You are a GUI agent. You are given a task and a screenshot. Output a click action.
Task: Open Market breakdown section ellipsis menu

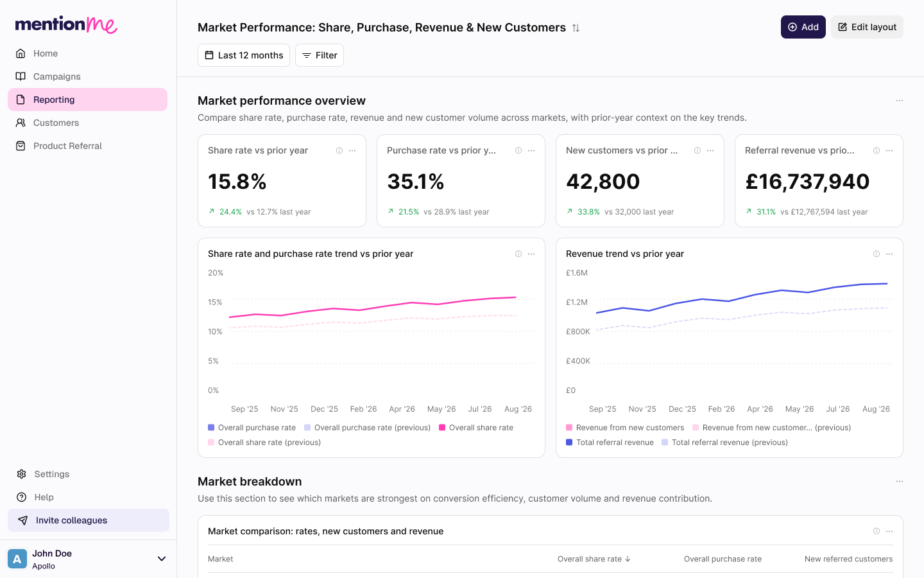900,482
